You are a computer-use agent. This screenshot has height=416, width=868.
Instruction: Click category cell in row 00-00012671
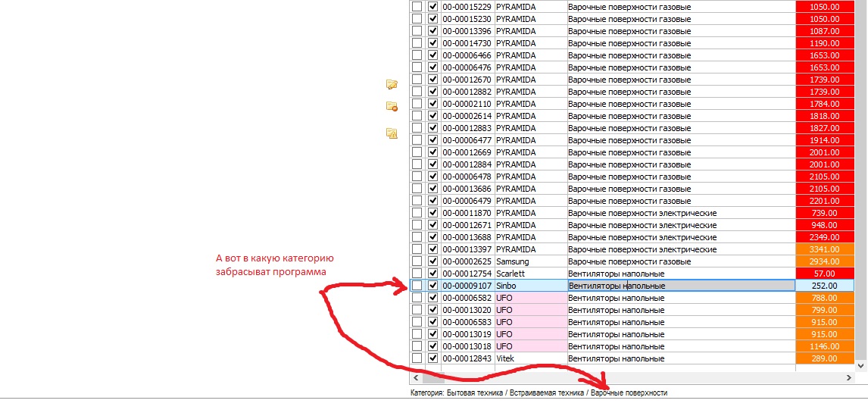pos(682,225)
